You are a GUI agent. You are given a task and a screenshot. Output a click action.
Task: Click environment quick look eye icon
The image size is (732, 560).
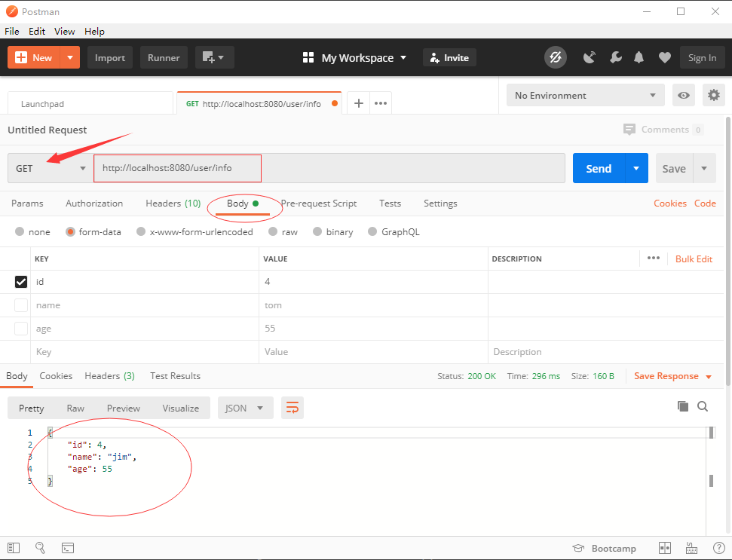(684, 95)
